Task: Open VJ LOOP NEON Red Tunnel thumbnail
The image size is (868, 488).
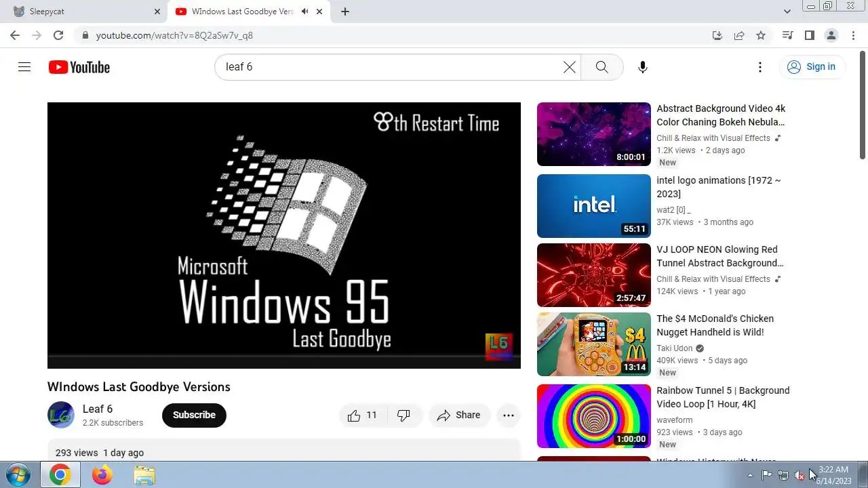Action: coord(594,275)
